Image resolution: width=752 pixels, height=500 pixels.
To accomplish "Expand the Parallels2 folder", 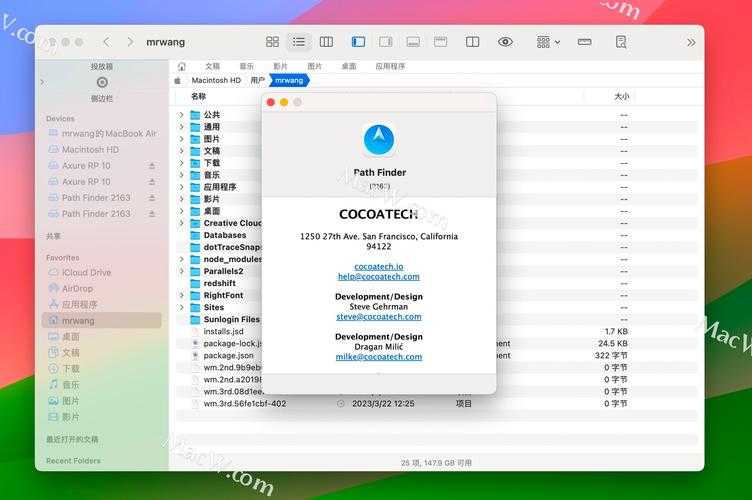I will [181, 271].
